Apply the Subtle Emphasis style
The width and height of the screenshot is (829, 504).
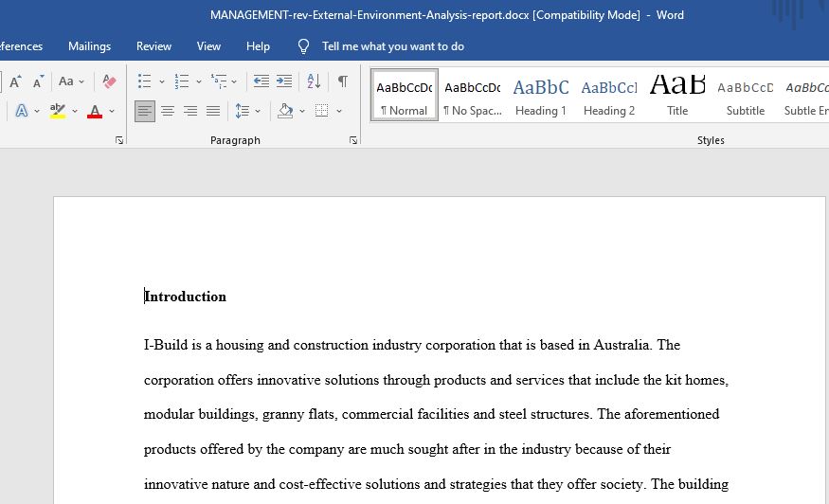[806, 95]
